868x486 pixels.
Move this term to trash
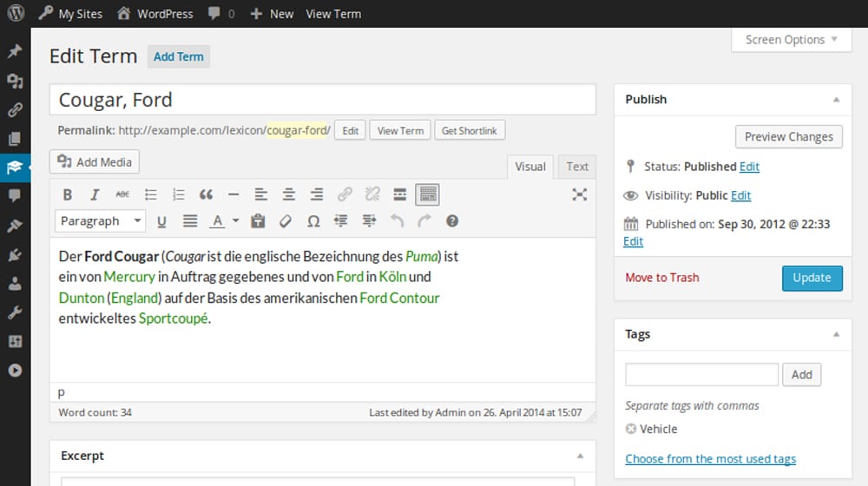point(662,278)
